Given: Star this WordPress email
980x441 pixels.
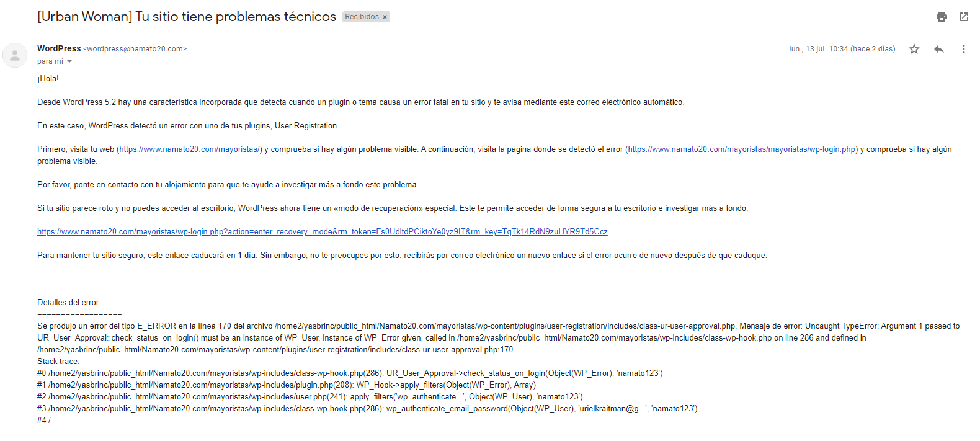Looking at the screenshot, I should coord(914,49).
